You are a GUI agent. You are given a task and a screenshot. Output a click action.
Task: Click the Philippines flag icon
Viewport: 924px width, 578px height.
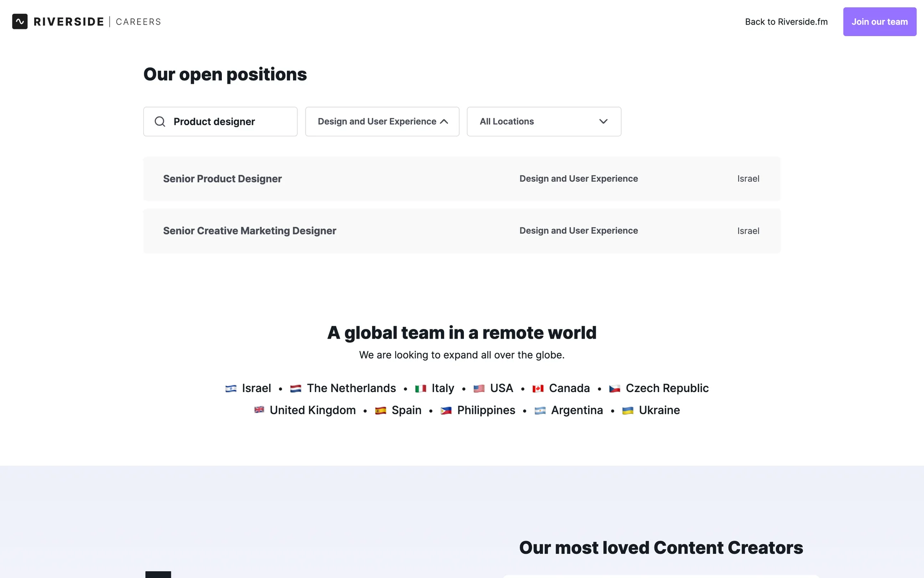pos(446,411)
